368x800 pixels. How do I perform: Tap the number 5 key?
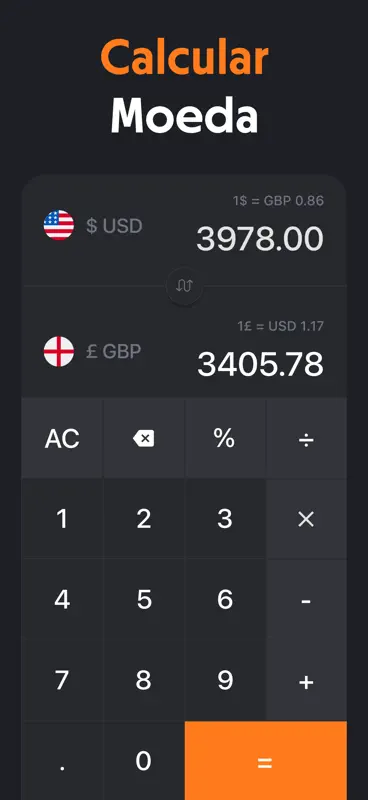[x=143, y=600]
